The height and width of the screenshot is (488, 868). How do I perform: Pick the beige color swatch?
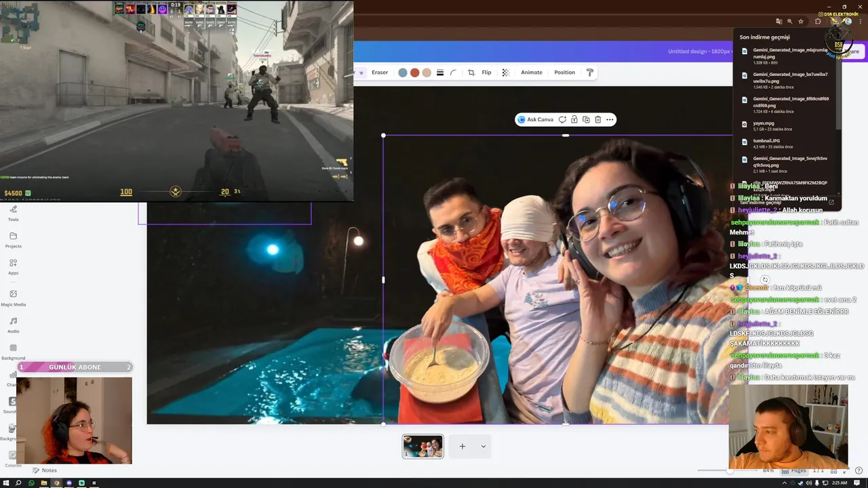click(x=427, y=73)
